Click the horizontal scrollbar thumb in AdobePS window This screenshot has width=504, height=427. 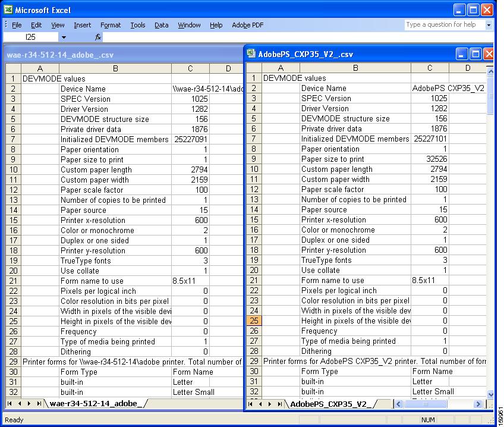(x=426, y=404)
